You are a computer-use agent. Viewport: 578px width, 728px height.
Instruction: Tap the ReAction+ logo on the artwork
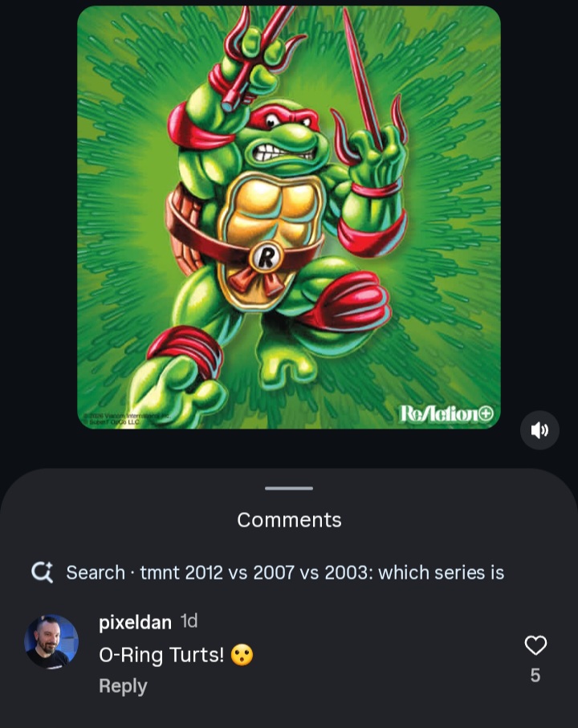click(x=446, y=413)
